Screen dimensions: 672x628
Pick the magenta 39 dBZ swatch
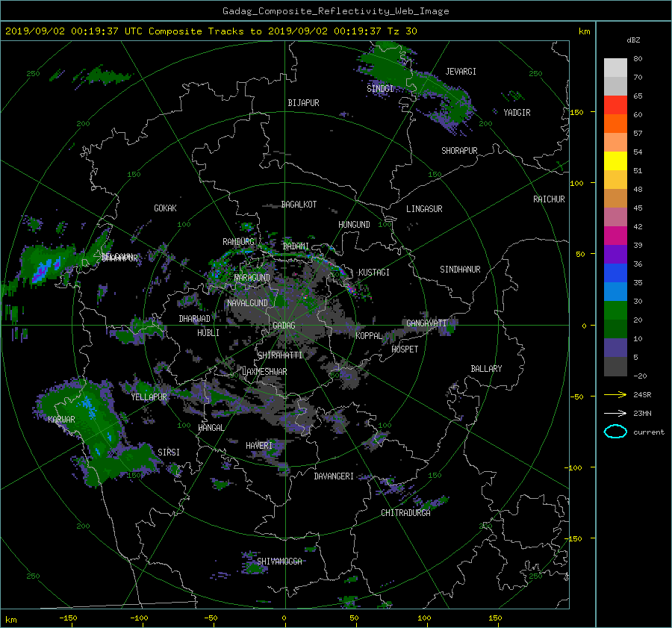tap(615, 235)
